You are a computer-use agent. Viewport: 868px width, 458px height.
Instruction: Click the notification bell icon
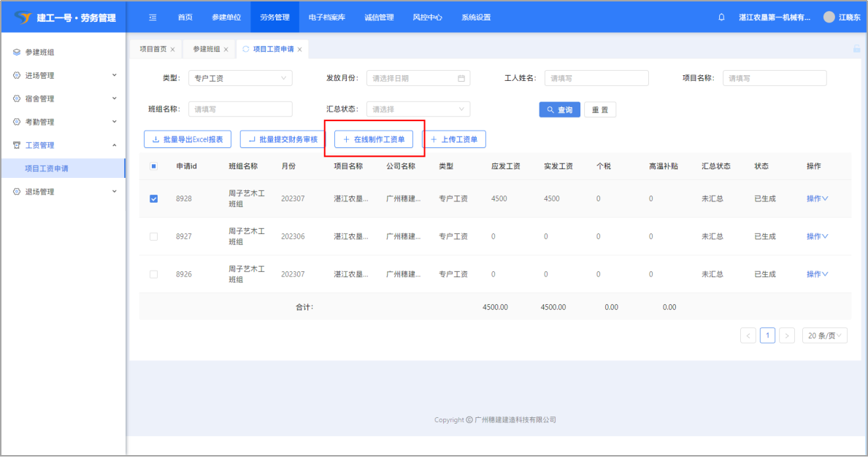[721, 18]
